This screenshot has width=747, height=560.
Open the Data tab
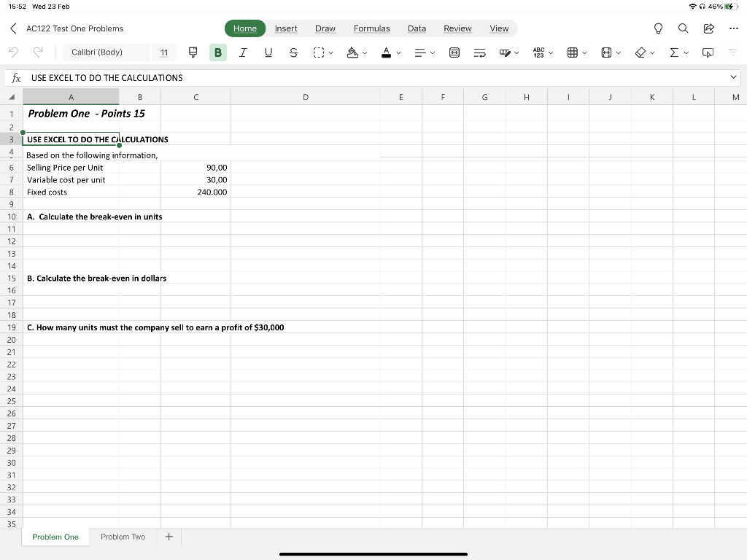coord(417,28)
